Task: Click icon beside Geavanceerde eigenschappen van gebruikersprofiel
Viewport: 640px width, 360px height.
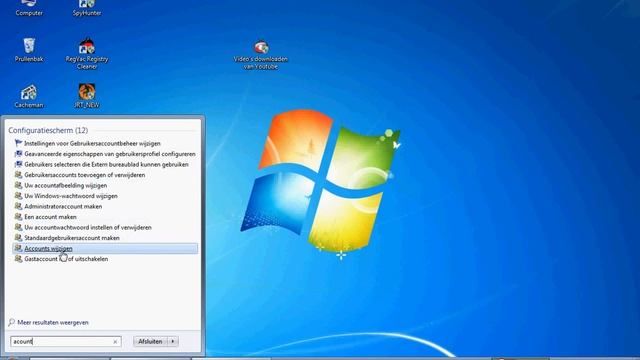Action: 18,153
